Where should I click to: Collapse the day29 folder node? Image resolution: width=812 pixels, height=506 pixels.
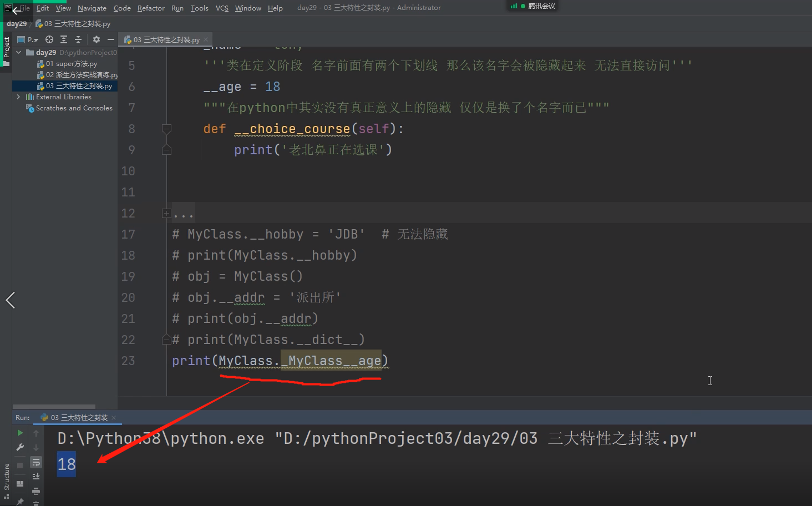pyautogui.click(x=19, y=52)
